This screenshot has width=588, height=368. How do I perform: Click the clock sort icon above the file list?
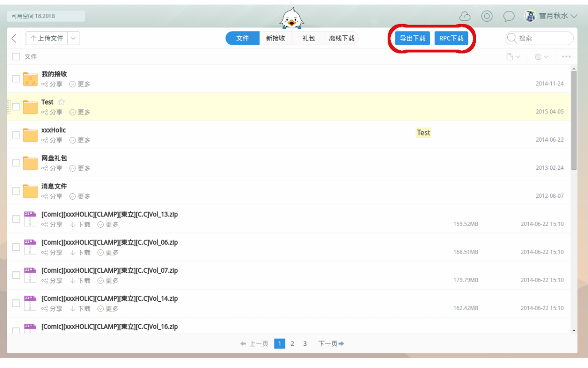click(x=538, y=56)
